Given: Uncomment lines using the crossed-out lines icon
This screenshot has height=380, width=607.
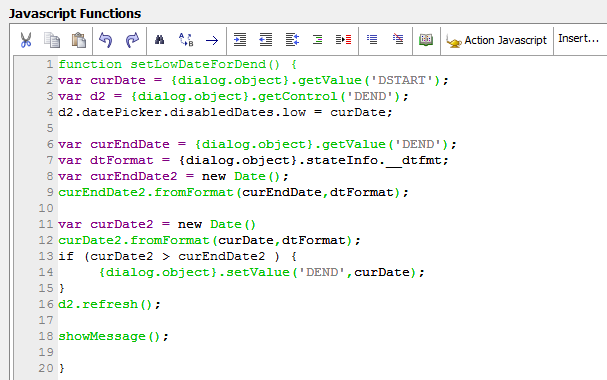Looking at the screenshot, I should coord(398,39).
